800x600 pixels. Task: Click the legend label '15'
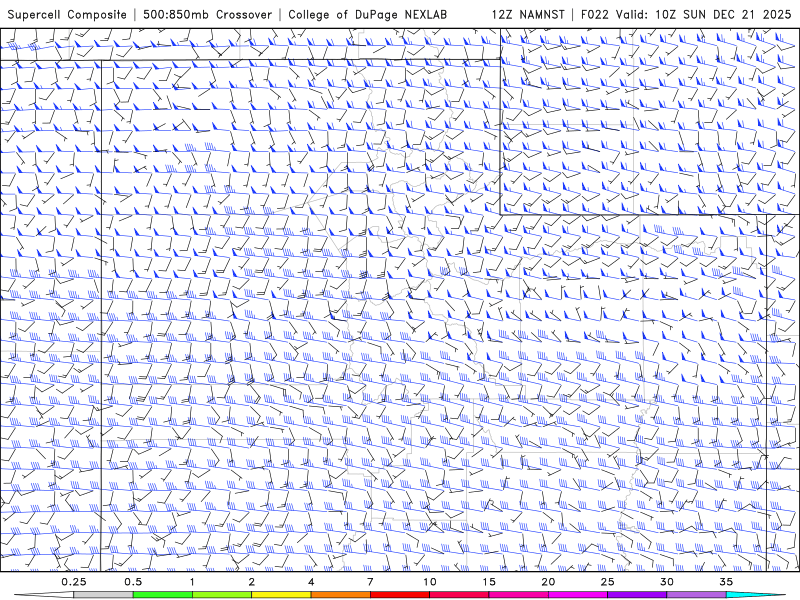pos(489,582)
